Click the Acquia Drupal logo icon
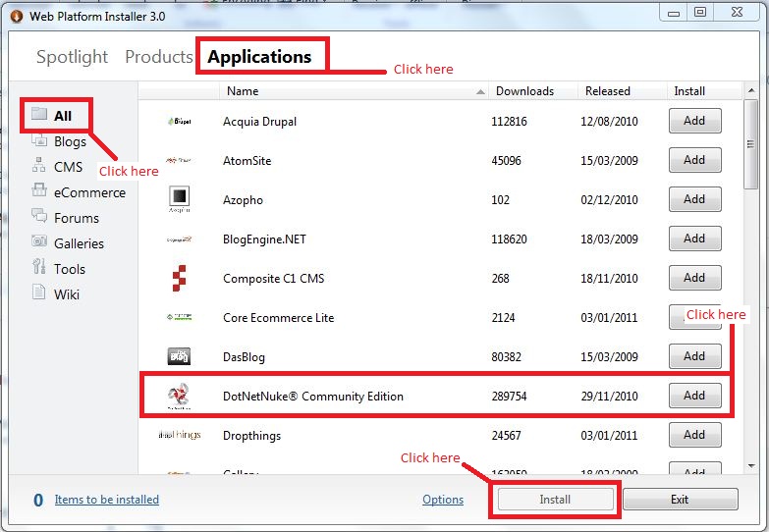The image size is (769, 532). 179,121
